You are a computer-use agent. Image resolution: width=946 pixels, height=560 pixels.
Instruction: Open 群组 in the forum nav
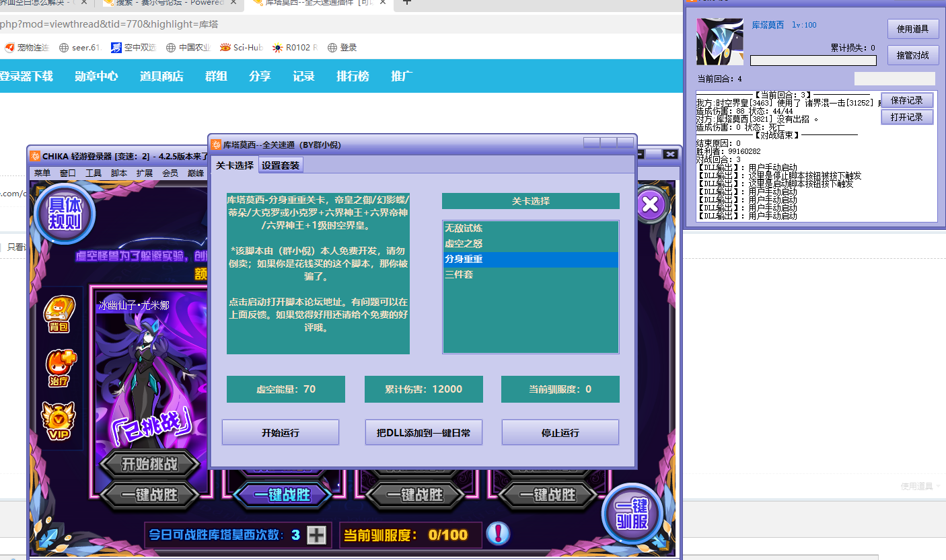pos(216,76)
